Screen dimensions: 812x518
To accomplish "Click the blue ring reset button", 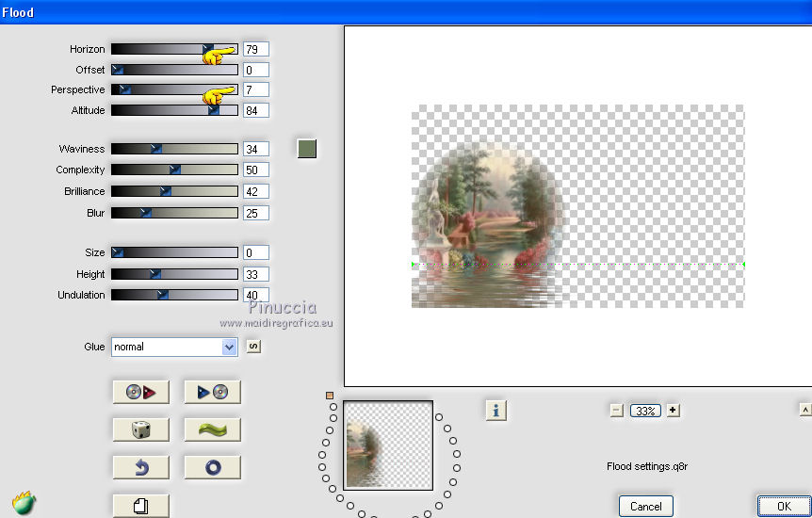I will [x=212, y=467].
